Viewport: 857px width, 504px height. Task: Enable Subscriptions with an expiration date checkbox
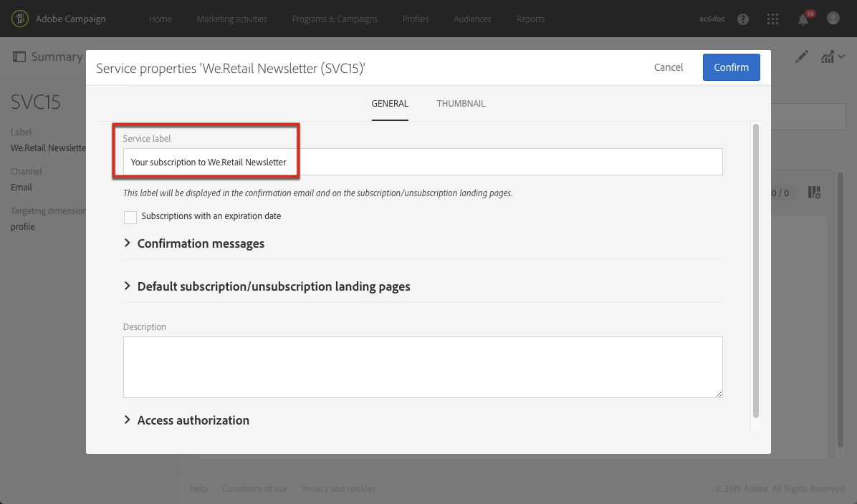130,217
